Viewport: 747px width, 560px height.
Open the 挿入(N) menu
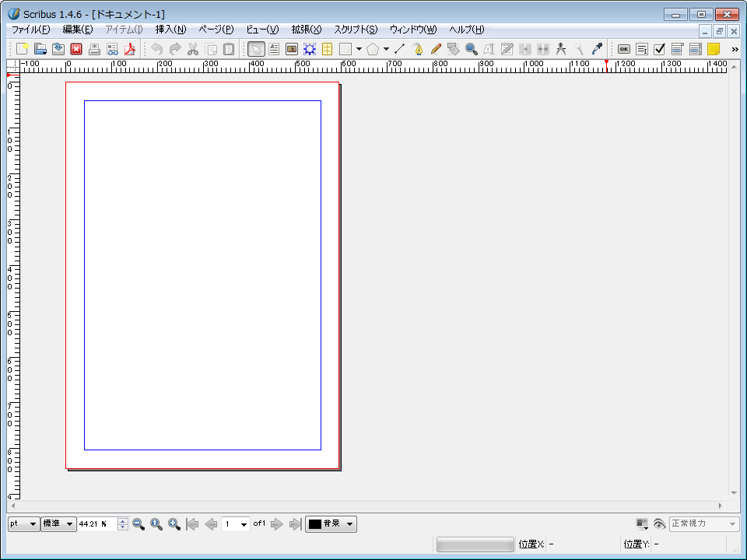click(170, 30)
